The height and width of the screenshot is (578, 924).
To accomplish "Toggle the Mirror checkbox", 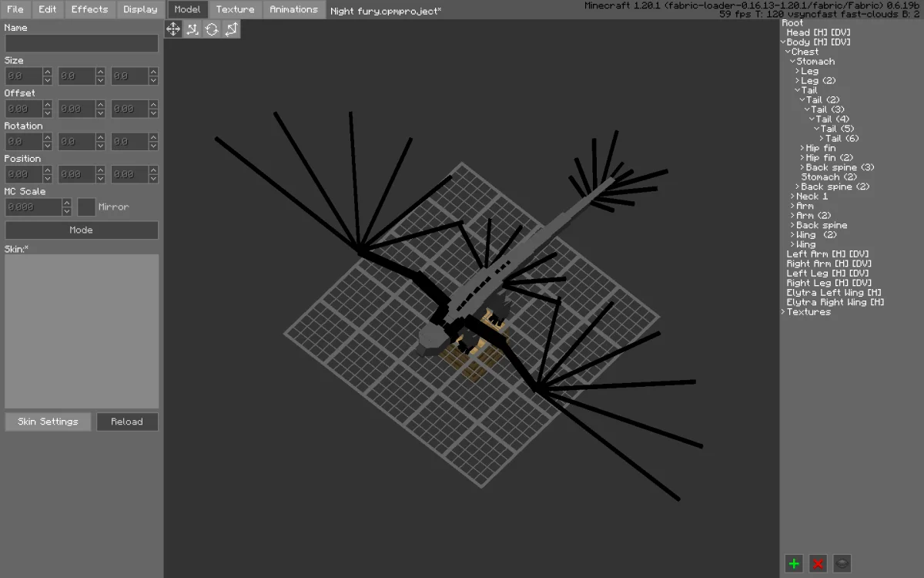I will point(86,207).
